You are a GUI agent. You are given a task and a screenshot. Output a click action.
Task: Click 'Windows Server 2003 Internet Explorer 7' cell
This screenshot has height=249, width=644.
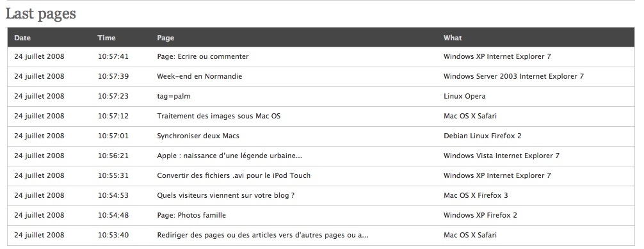pyautogui.click(x=513, y=76)
